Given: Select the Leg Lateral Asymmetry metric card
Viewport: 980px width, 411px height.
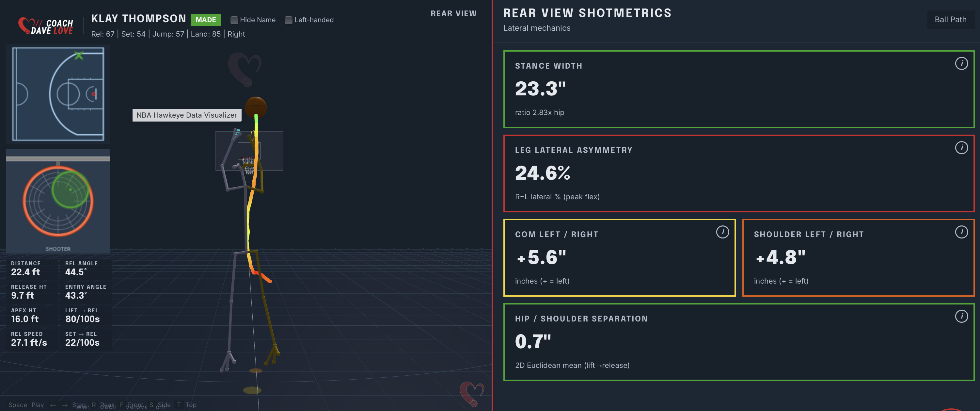Looking at the screenshot, I should coord(738,173).
